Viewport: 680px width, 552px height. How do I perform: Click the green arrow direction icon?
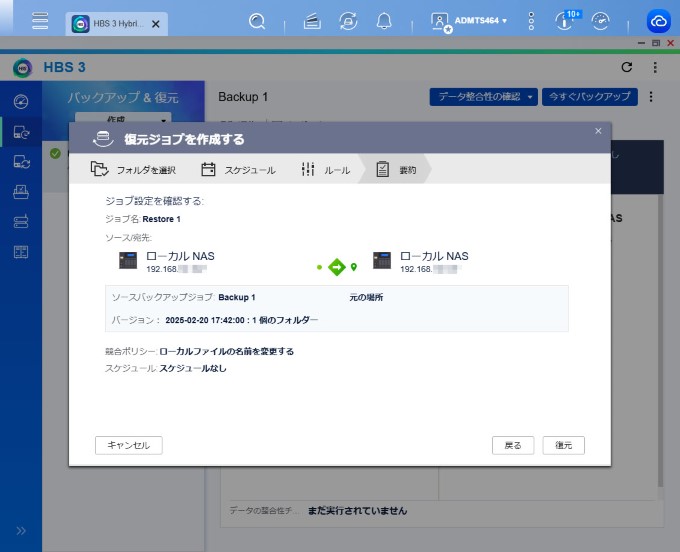337,267
